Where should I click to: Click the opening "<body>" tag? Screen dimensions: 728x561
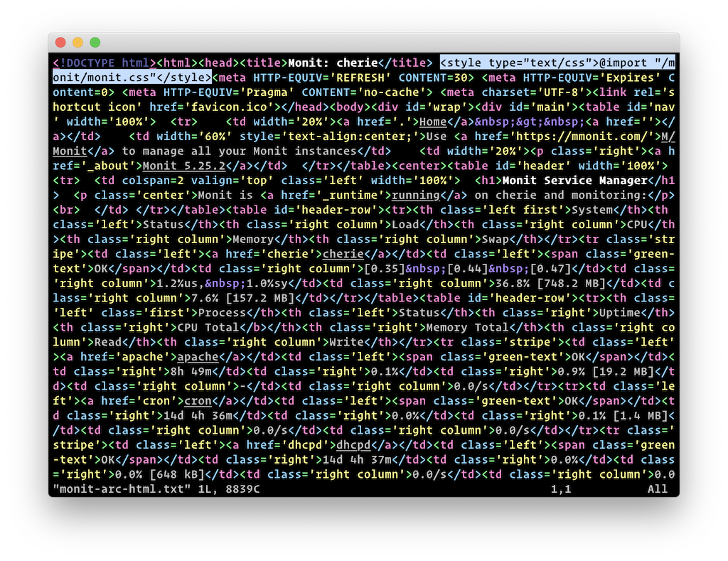(350, 107)
